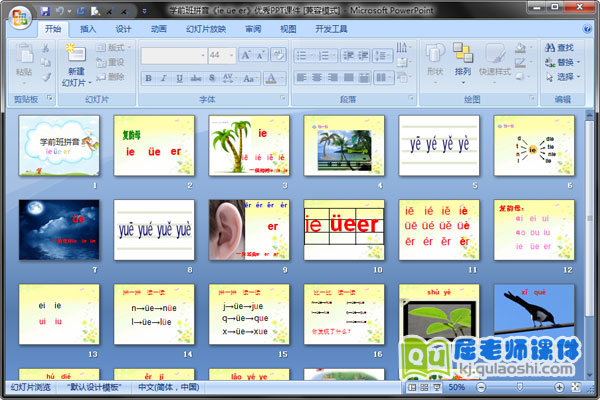Toggle Center text alignment
Screen dimensions: 600x400
317,78
